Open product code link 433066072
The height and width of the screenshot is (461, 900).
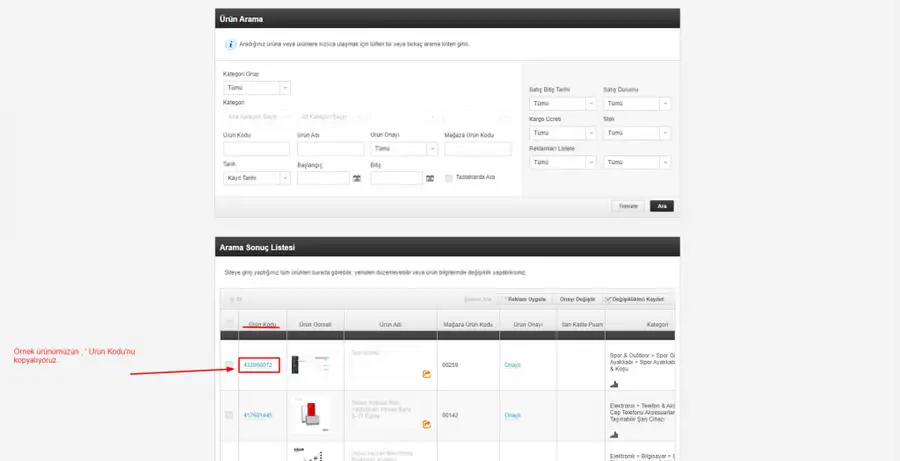pos(258,365)
